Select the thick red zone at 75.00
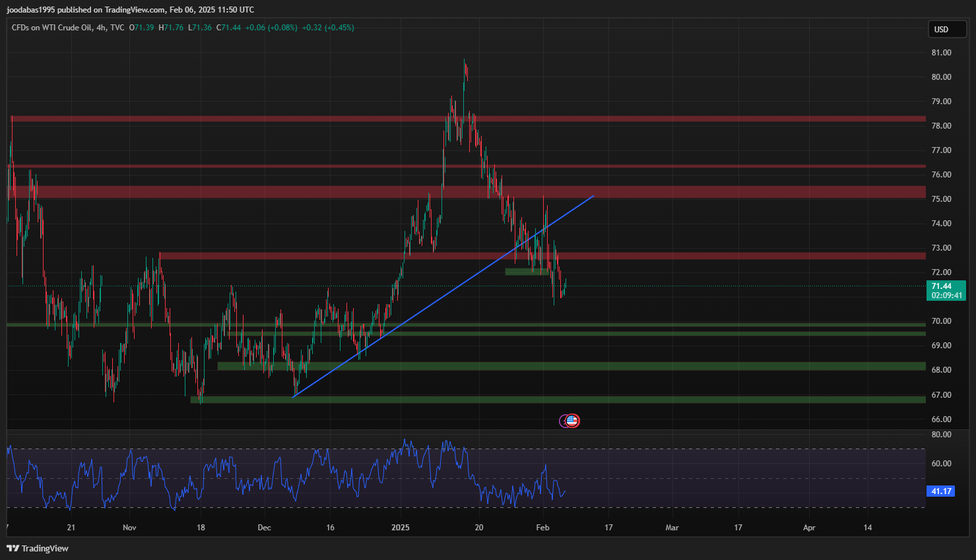Image resolution: width=976 pixels, height=560 pixels. click(x=467, y=192)
